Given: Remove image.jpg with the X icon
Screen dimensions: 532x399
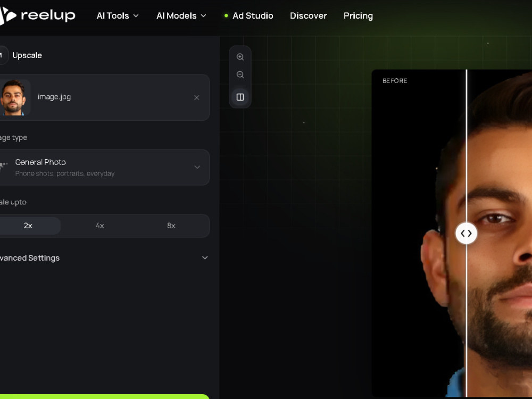Looking at the screenshot, I should (196, 98).
